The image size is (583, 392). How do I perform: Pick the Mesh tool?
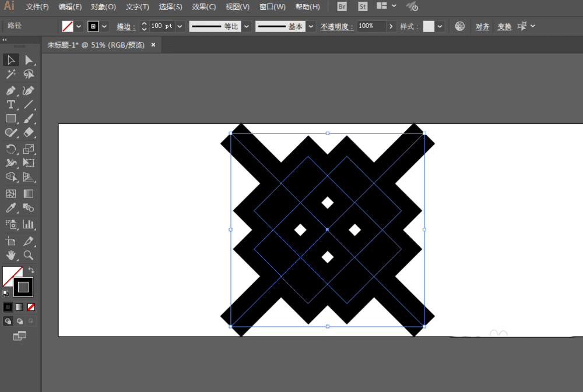click(x=10, y=193)
